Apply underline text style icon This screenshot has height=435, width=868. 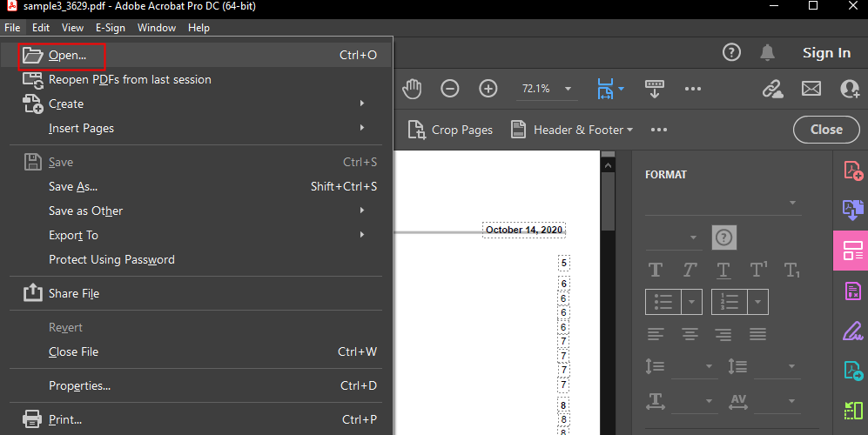[x=723, y=270]
